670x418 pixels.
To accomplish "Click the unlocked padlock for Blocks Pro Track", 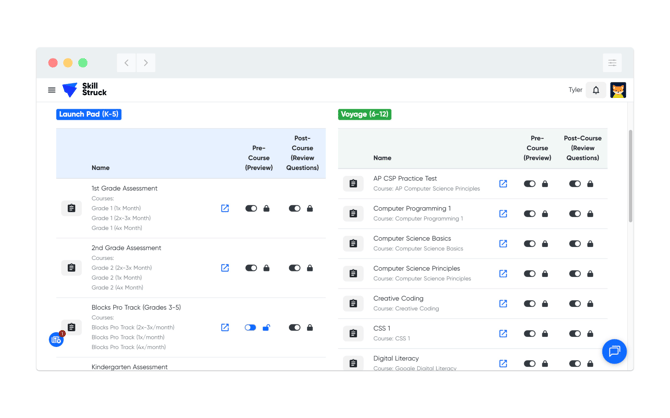I will (x=266, y=328).
